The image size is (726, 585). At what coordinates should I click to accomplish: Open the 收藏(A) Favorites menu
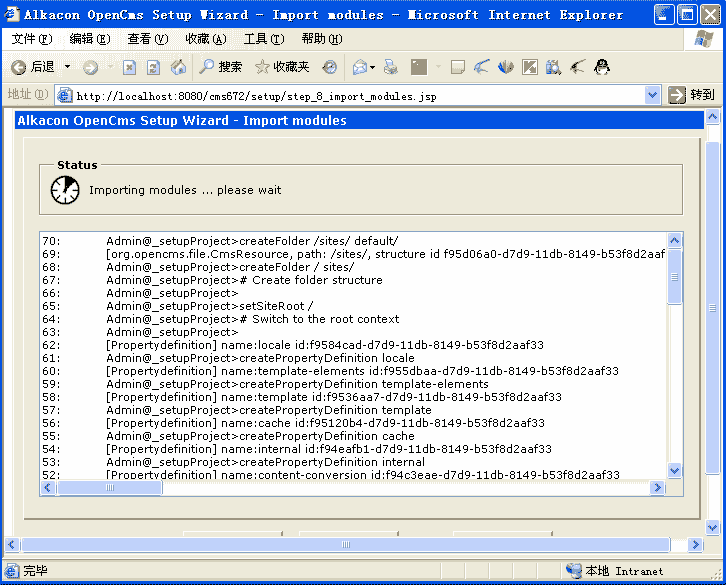206,39
